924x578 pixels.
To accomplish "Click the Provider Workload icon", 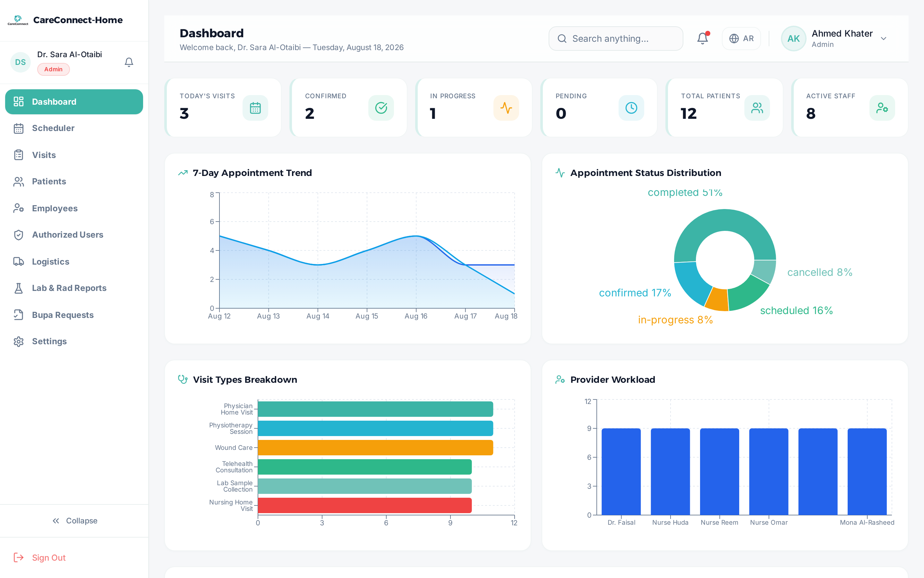I will (560, 380).
